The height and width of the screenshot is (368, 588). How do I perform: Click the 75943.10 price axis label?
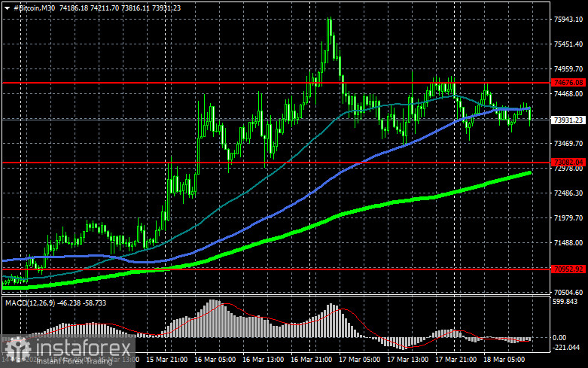click(568, 19)
